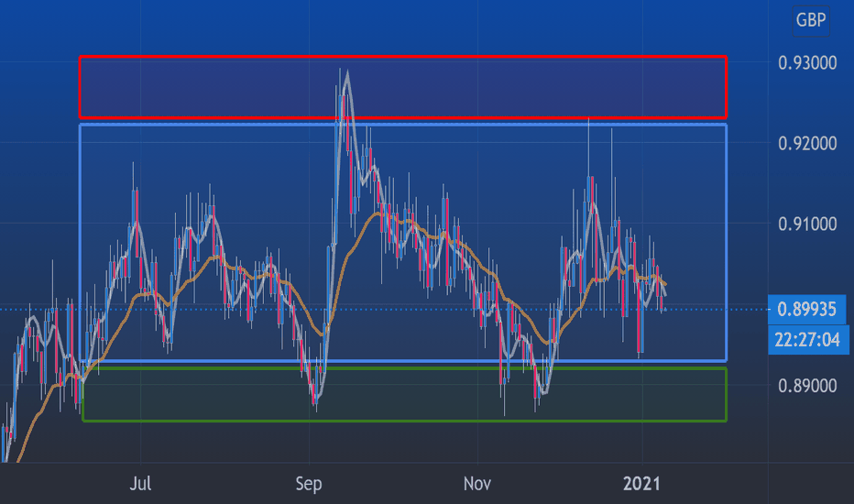Select the 0.93000 price axis label

[x=807, y=63]
